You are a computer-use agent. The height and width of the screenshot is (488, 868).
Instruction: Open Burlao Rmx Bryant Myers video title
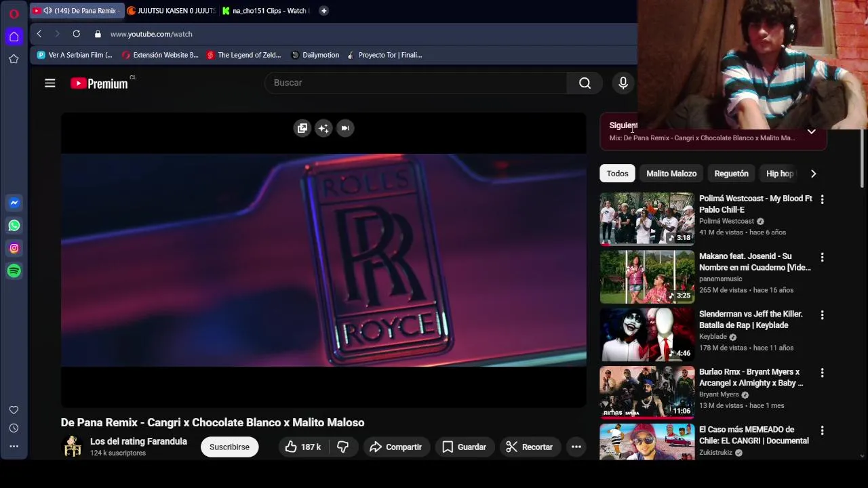751,378
